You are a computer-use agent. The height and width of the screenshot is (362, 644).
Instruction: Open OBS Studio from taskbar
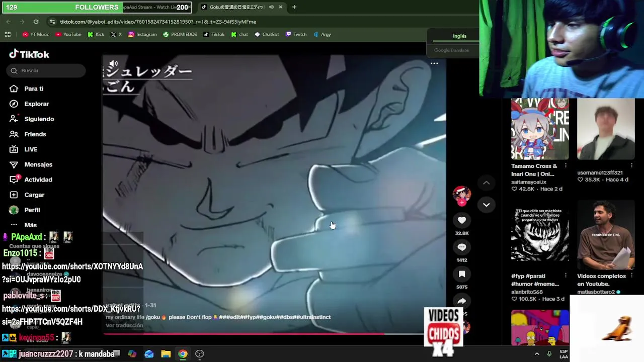[200, 354]
